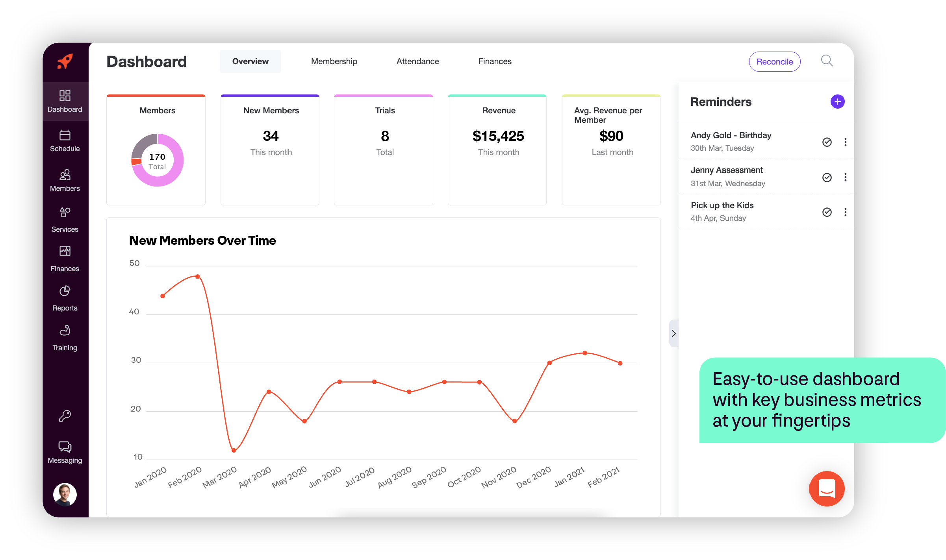
Task: Open Reports pie chart icon
Action: [65, 291]
